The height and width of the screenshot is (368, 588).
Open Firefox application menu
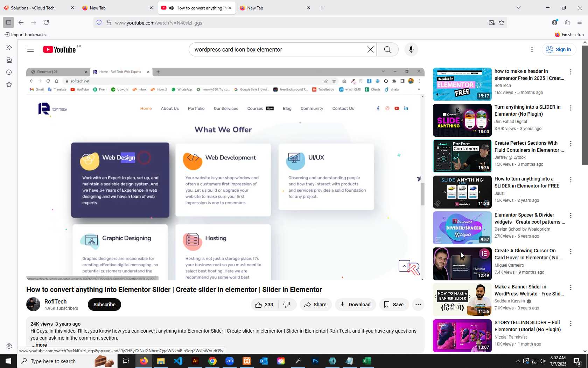click(x=580, y=22)
